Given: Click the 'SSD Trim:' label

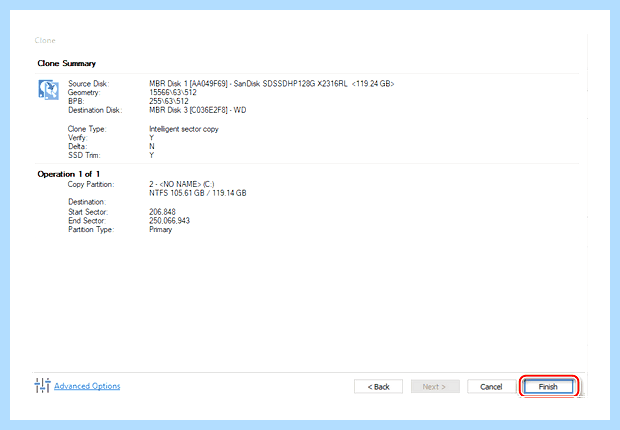Looking at the screenshot, I should 84,155.
